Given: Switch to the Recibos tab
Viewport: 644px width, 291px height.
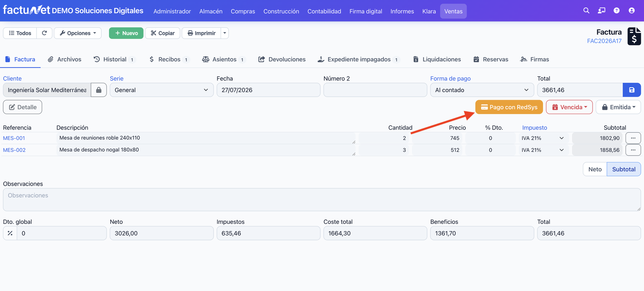Looking at the screenshot, I should pyautogui.click(x=169, y=59).
